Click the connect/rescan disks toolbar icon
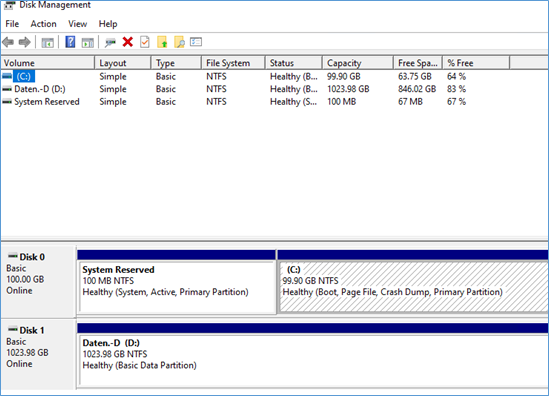This screenshot has width=549, height=396. [110, 43]
